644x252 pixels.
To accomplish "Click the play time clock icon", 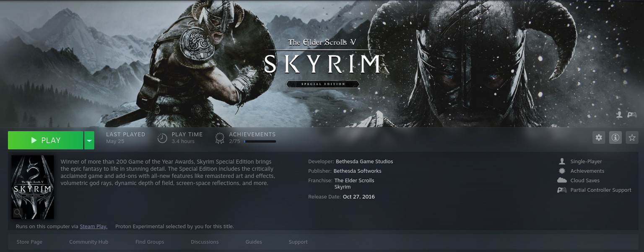I will pos(162,138).
